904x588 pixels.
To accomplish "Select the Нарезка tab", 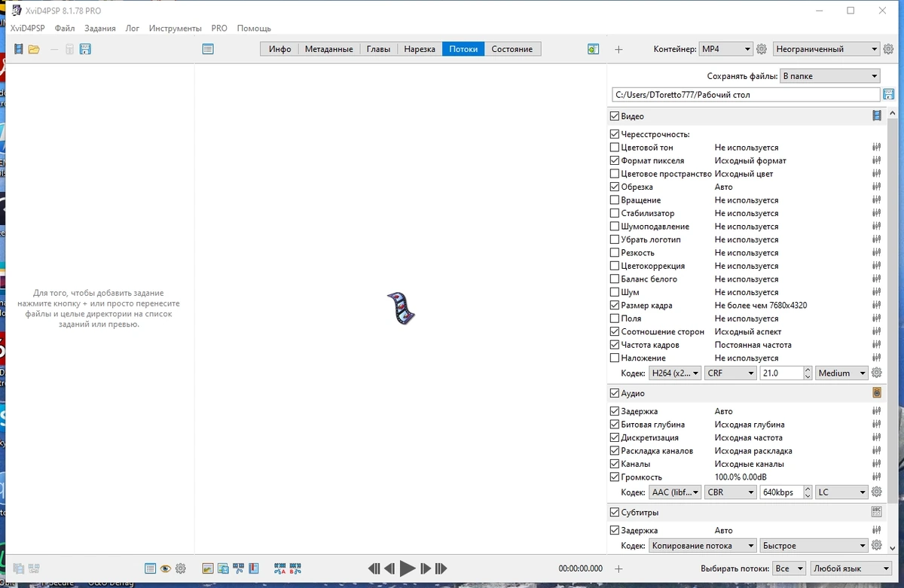I will click(x=420, y=49).
